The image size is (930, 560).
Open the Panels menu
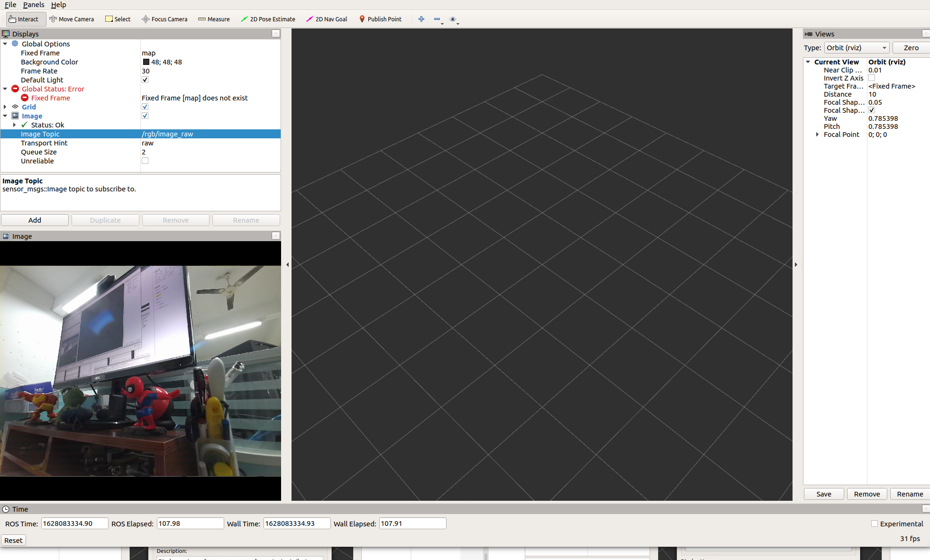(x=34, y=5)
